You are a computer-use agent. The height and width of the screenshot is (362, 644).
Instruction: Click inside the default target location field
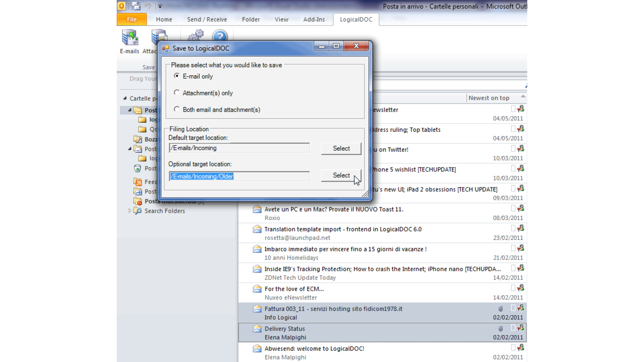[239, 148]
